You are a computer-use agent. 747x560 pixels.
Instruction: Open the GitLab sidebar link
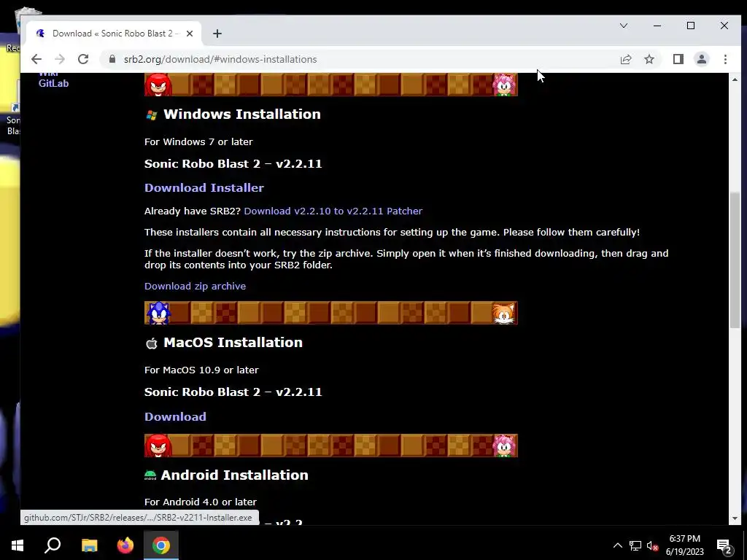[53, 83]
